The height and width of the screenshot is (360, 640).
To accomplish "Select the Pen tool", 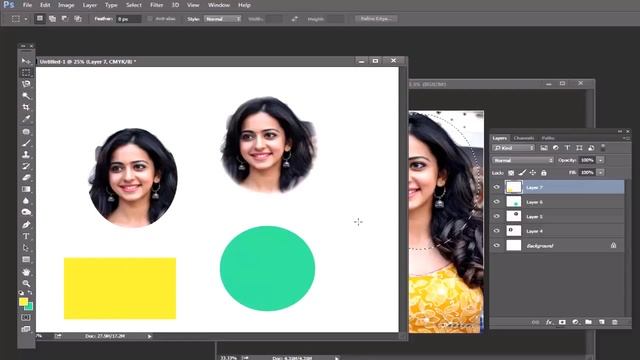I will [x=26, y=224].
